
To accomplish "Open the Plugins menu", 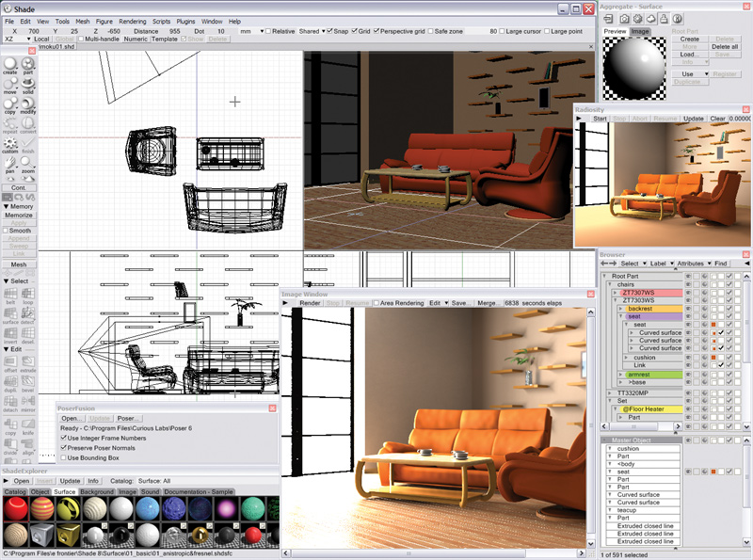I will pyautogui.click(x=185, y=22).
